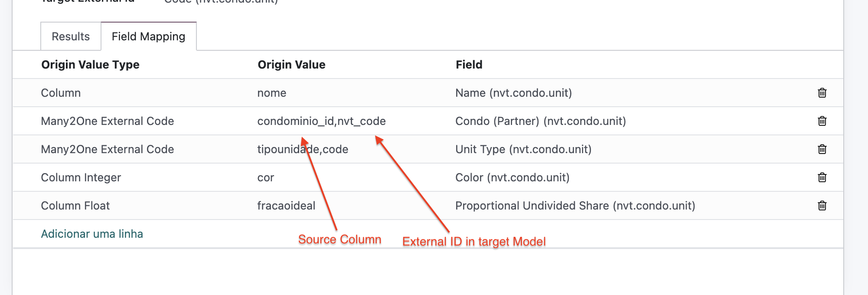Viewport: 868px width, 295px height.
Task: Delete the Condo (Partner) mapping row
Action: point(822,121)
